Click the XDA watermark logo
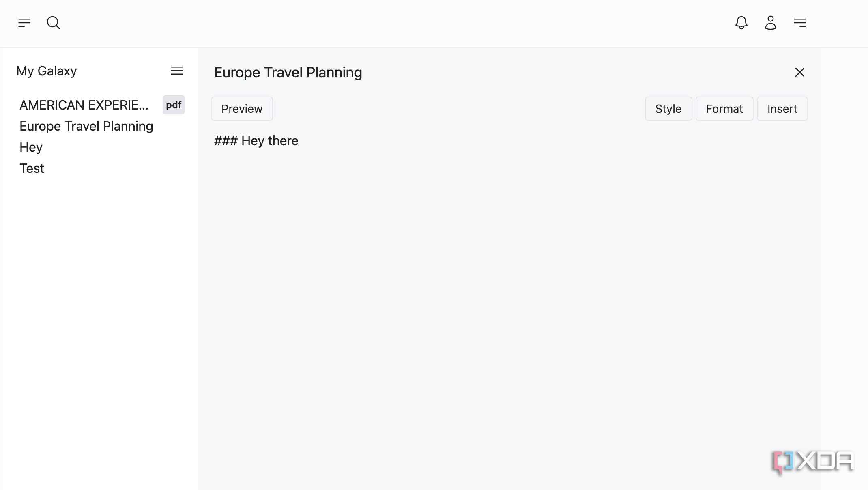Viewport: 868px width, 490px height. pyautogui.click(x=814, y=462)
